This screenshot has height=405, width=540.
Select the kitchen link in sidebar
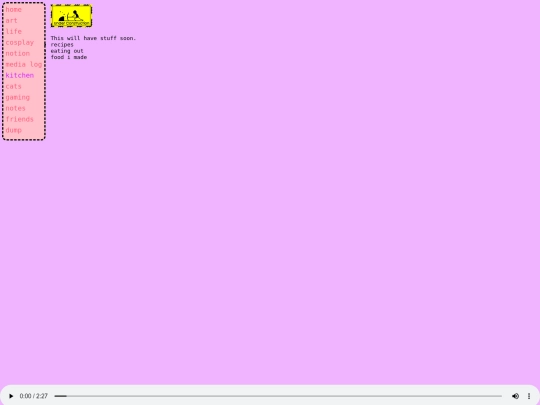coord(20,75)
